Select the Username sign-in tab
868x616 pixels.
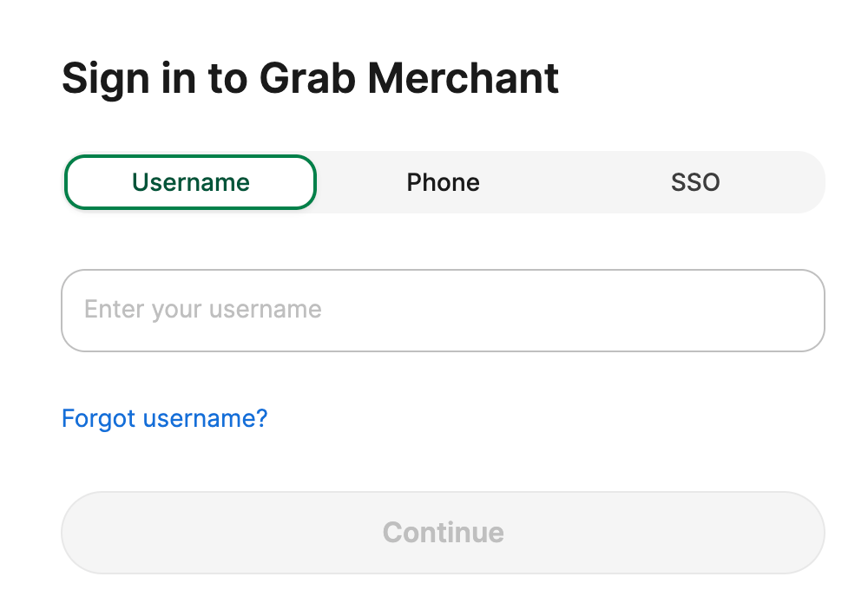[x=190, y=182]
